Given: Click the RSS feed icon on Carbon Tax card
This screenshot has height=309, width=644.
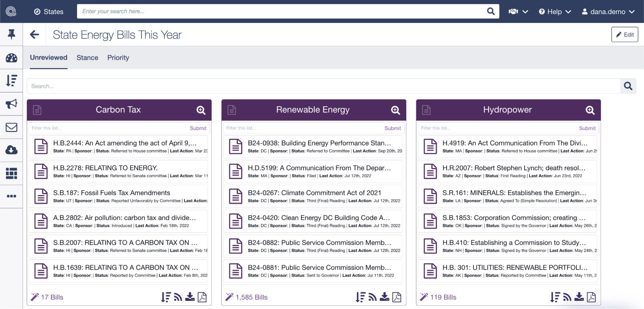Looking at the screenshot, I should click(x=178, y=297).
